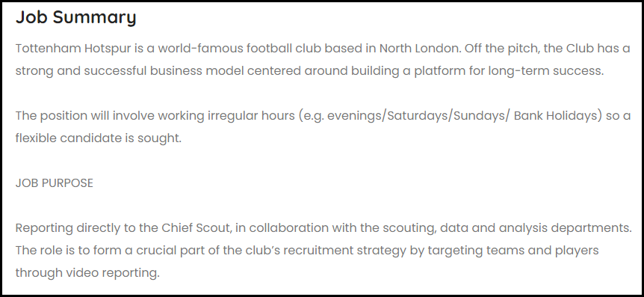
Task: Click the flexible candidate is sought line
Action: point(98,138)
